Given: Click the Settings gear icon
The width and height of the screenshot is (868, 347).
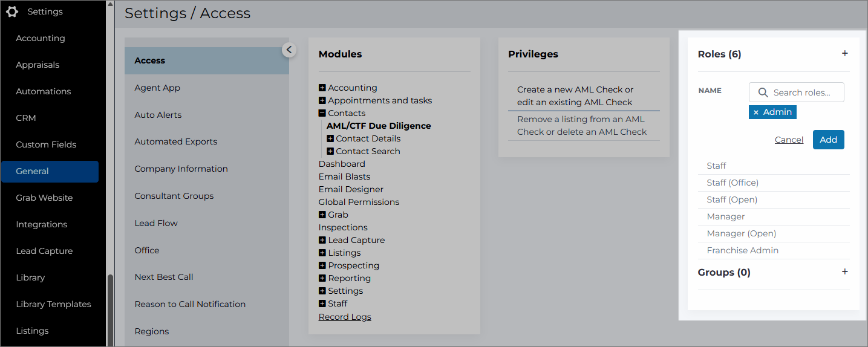Looking at the screenshot, I should click(x=12, y=11).
